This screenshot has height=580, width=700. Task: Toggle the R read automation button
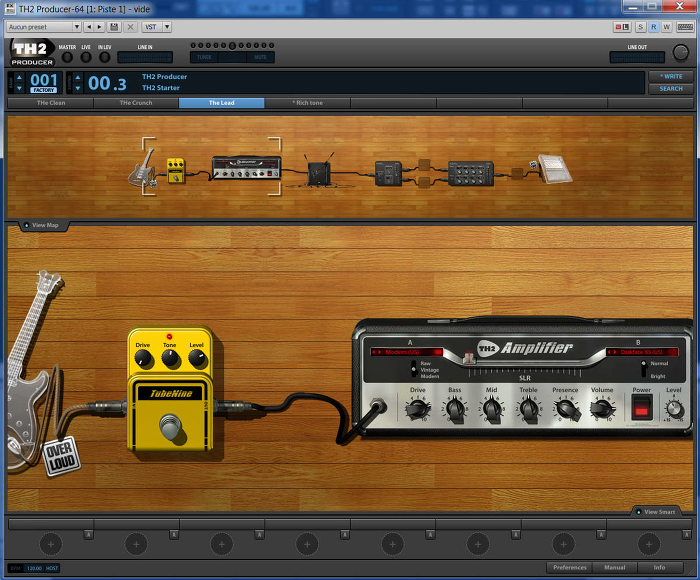coord(654,27)
